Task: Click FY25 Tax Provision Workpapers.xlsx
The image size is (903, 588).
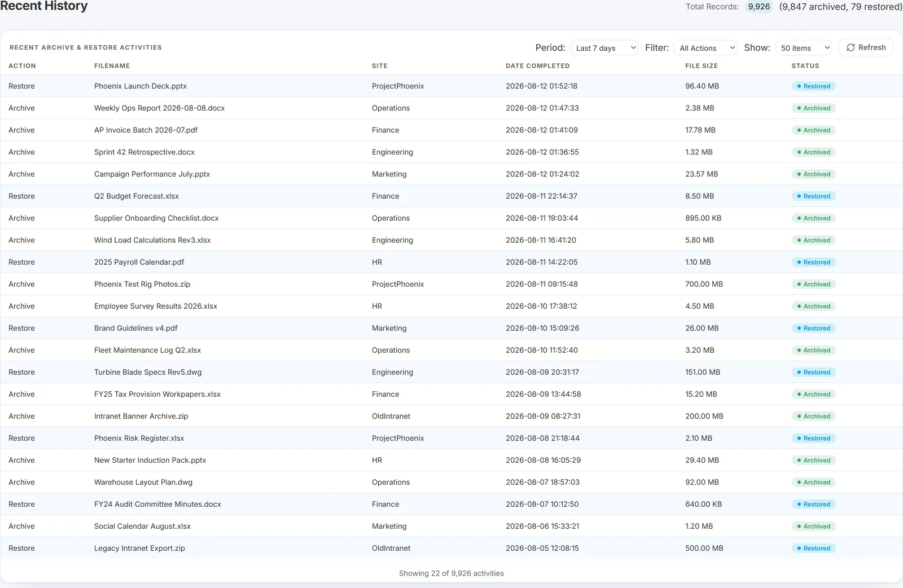Action: point(157,394)
